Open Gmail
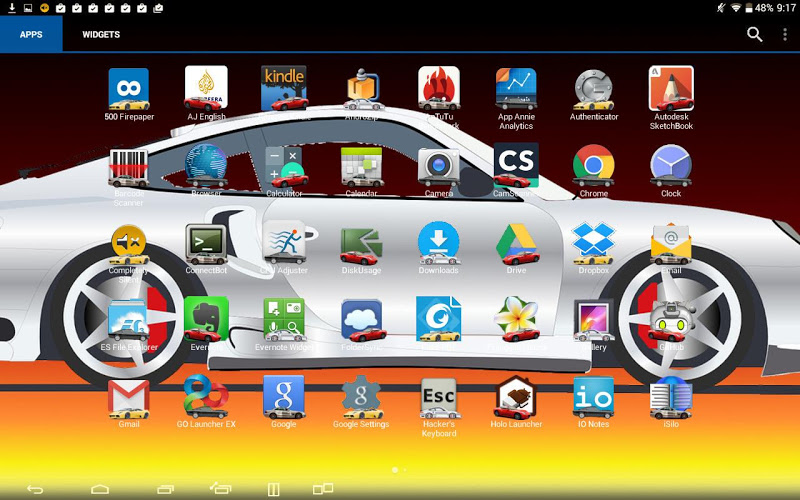 [129, 398]
